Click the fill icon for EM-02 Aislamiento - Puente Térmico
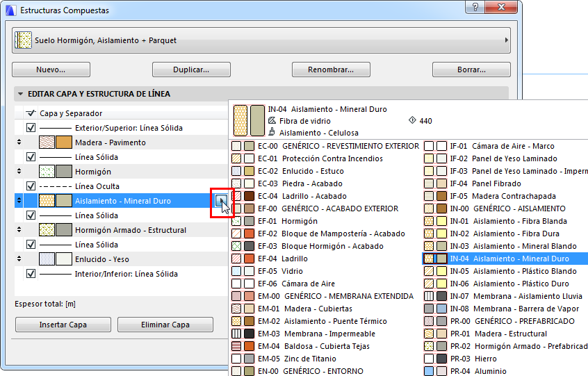Screen dimensions: 588x376 click(236, 321)
